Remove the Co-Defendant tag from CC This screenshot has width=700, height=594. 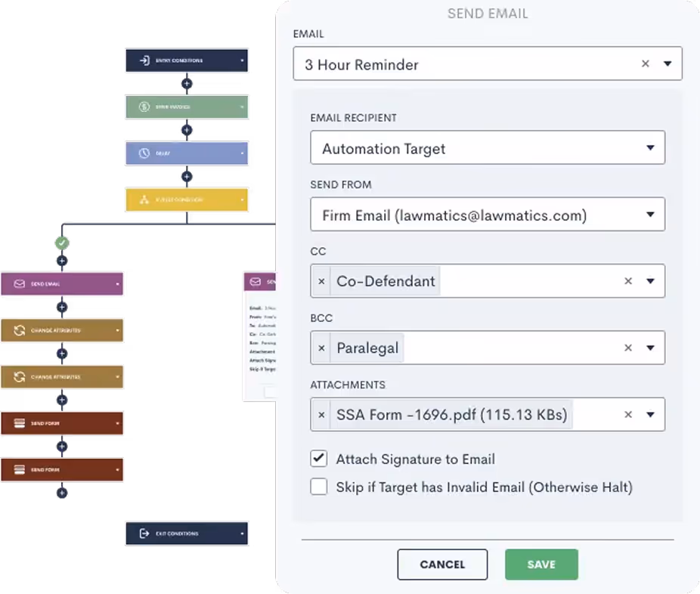pos(321,281)
